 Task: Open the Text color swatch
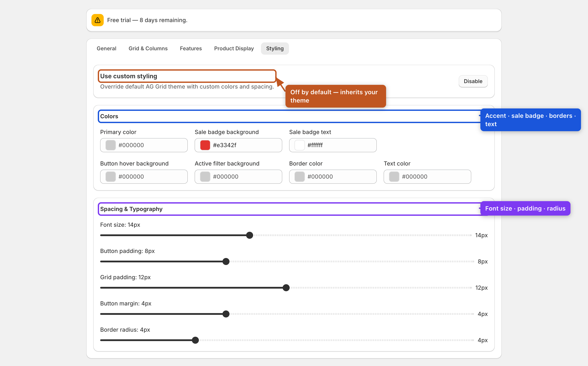[394, 177]
